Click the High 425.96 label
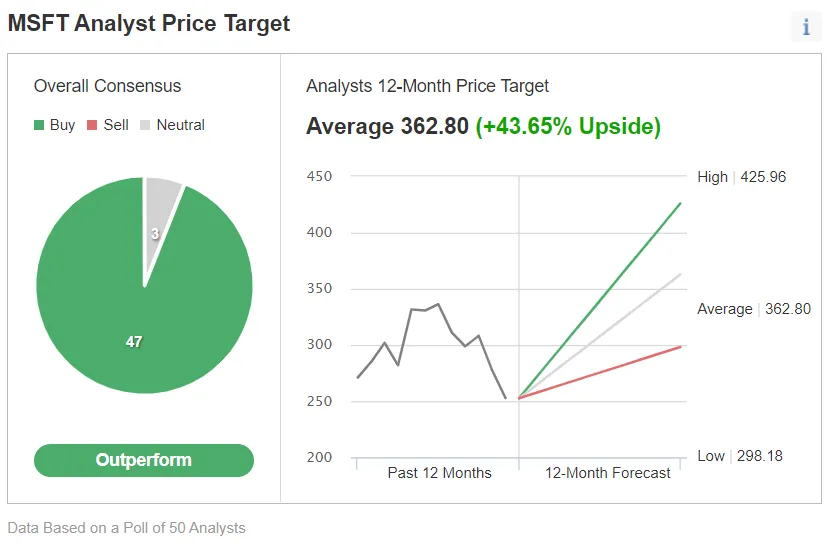The width and height of the screenshot is (836, 558). [741, 177]
